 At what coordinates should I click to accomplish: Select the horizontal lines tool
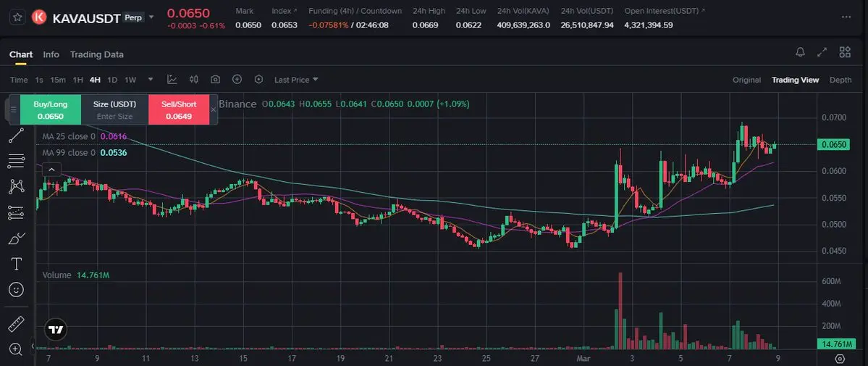pyautogui.click(x=16, y=162)
